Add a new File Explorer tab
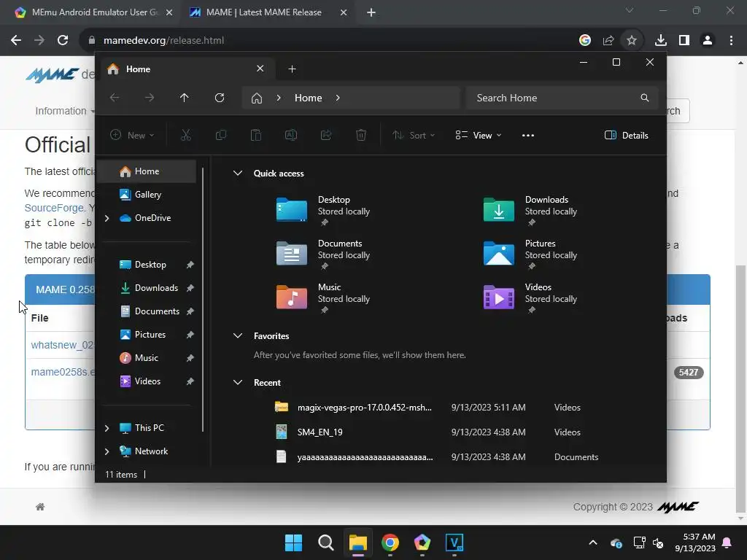The width and height of the screenshot is (747, 560). pyautogui.click(x=292, y=69)
